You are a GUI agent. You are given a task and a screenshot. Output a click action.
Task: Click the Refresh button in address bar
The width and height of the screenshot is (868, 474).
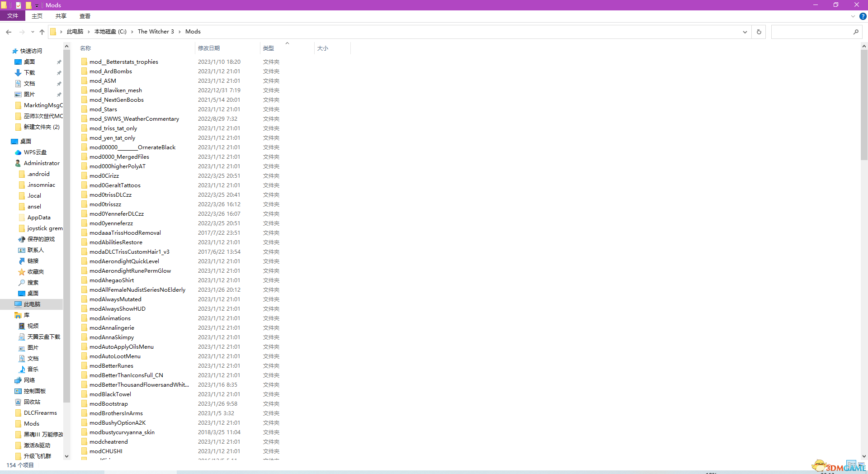tap(759, 32)
